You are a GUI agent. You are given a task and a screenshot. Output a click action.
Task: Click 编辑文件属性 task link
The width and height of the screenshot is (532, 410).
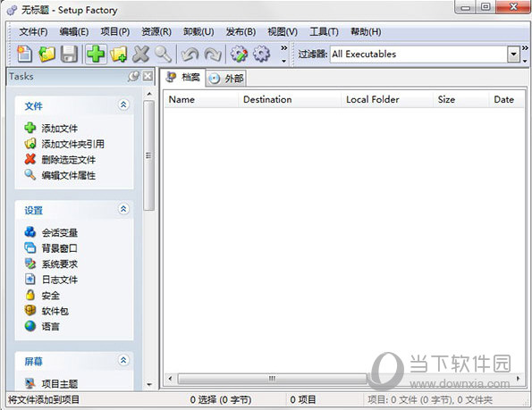click(x=60, y=175)
